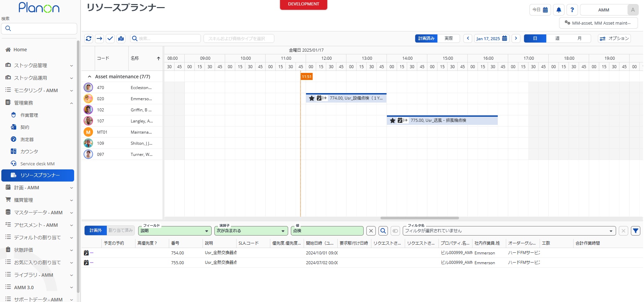This screenshot has width=644, height=302.
Task: Toggle to 割り当て済み orders list
Action: (x=121, y=230)
